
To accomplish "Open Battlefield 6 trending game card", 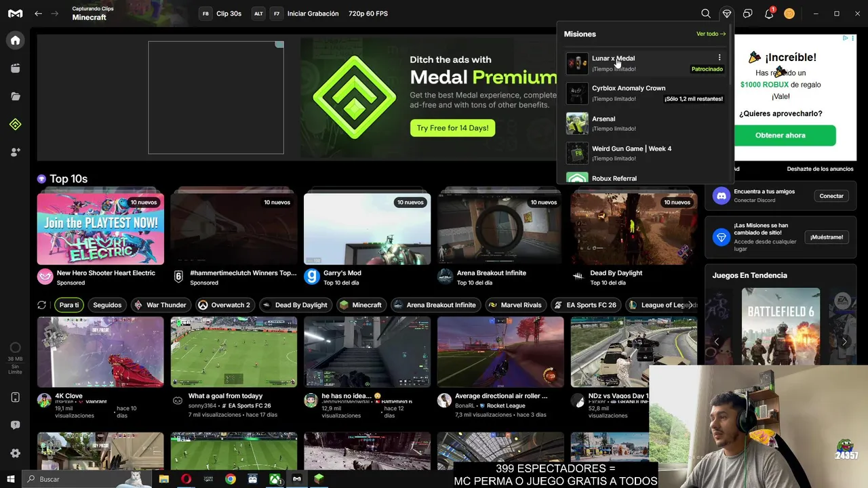I will tap(781, 327).
